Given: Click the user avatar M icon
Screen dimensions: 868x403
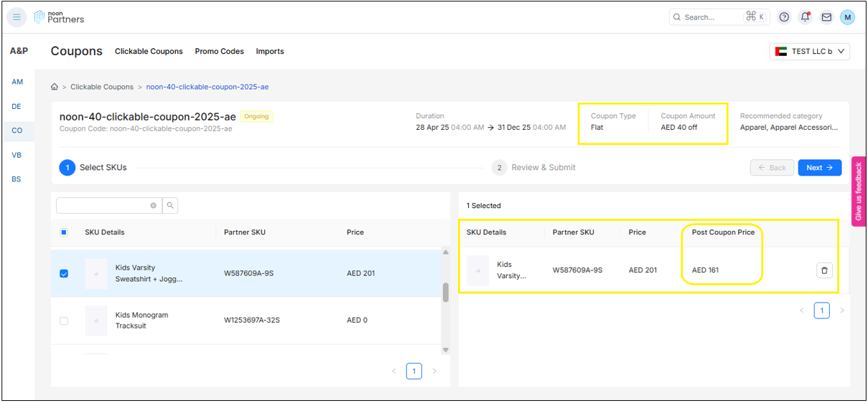Looking at the screenshot, I should pyautogui.click(x=847, y=17).
